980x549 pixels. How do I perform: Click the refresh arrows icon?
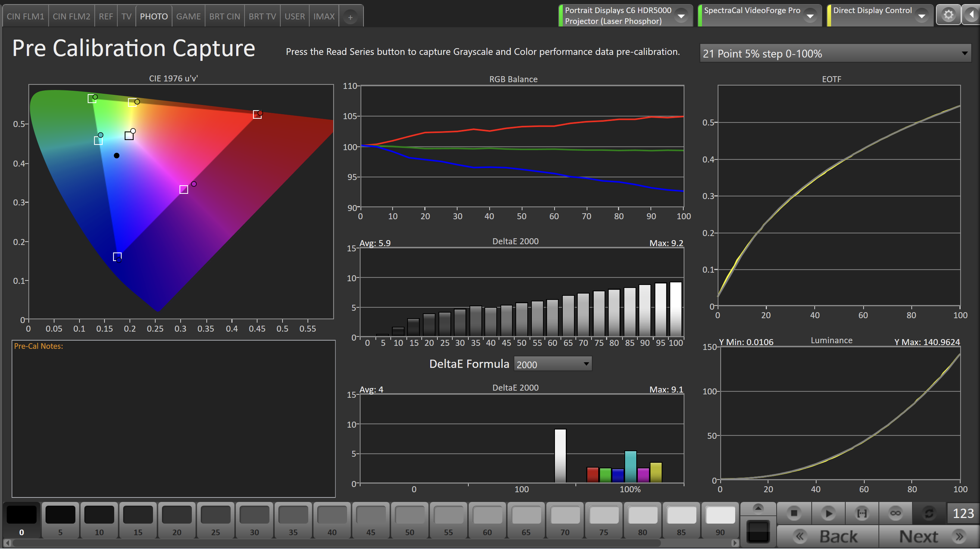click(x=928, y=513)
